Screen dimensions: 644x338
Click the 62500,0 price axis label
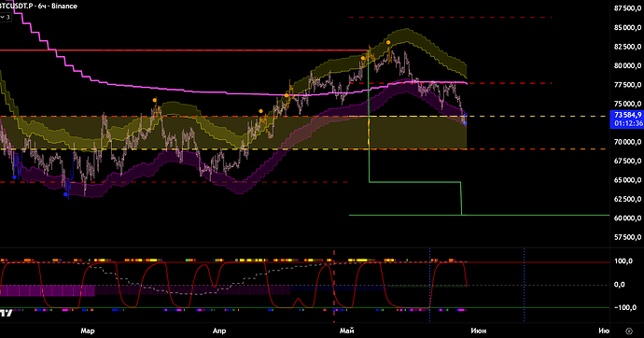[x=627, y=199]
